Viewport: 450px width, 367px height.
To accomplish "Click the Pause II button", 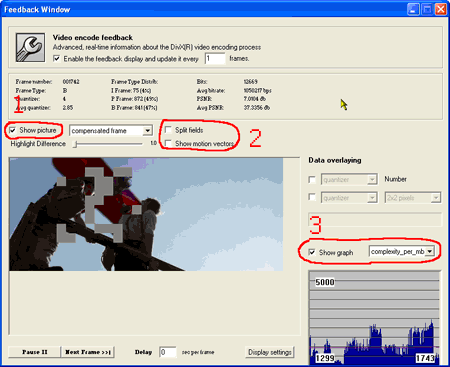I will pos(35,352).
